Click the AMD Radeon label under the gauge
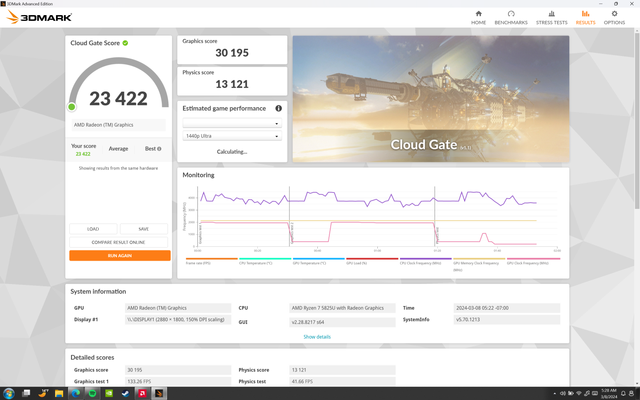This screenshot has height=400, width=640. [118, 125]
